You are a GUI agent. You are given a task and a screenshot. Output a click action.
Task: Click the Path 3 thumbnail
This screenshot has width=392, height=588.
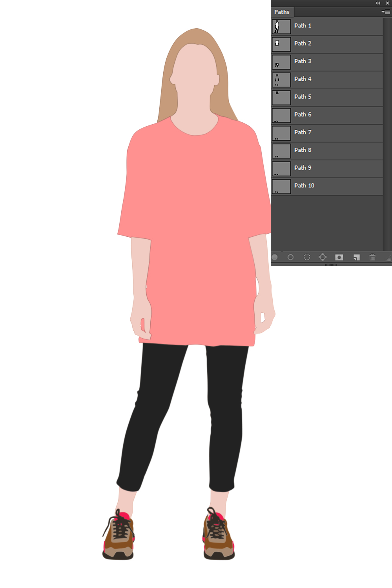pos(281,62)
